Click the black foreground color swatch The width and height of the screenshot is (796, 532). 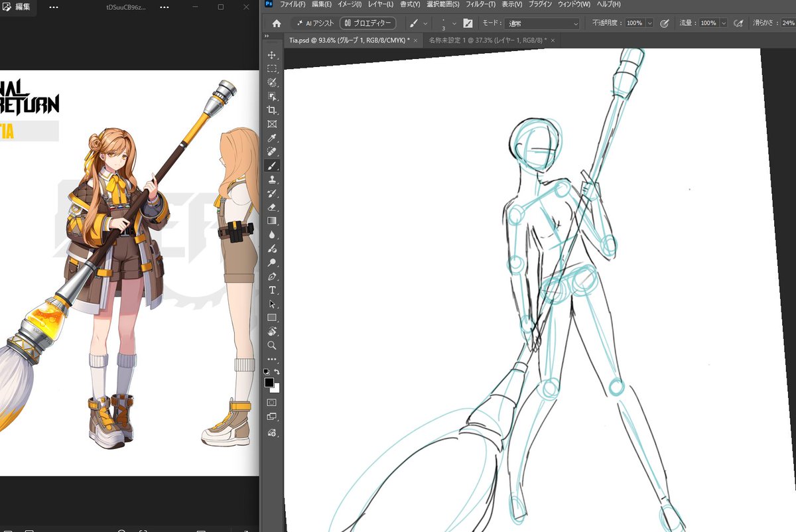[x=269, y=383]
